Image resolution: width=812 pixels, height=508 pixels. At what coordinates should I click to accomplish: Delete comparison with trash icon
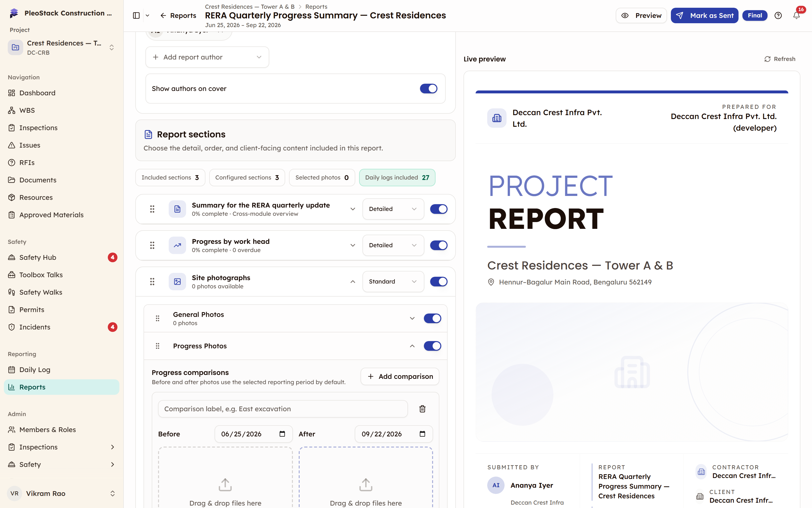[x=422, y=409]
